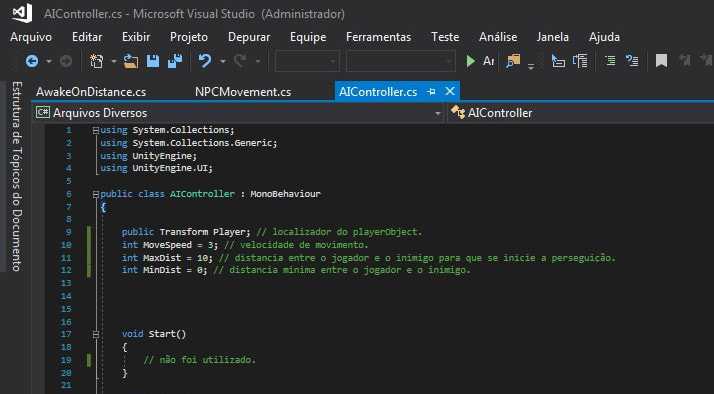Collapse the Start() method outline
The width and height of the screenshot is (714, 394).
point(96,334)
